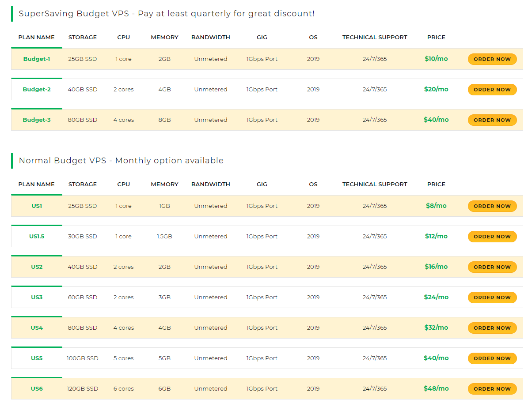Click 8GB memory in Budget-3 row
This screenshot has width=532, height=403.
click(x=164, y=120)
